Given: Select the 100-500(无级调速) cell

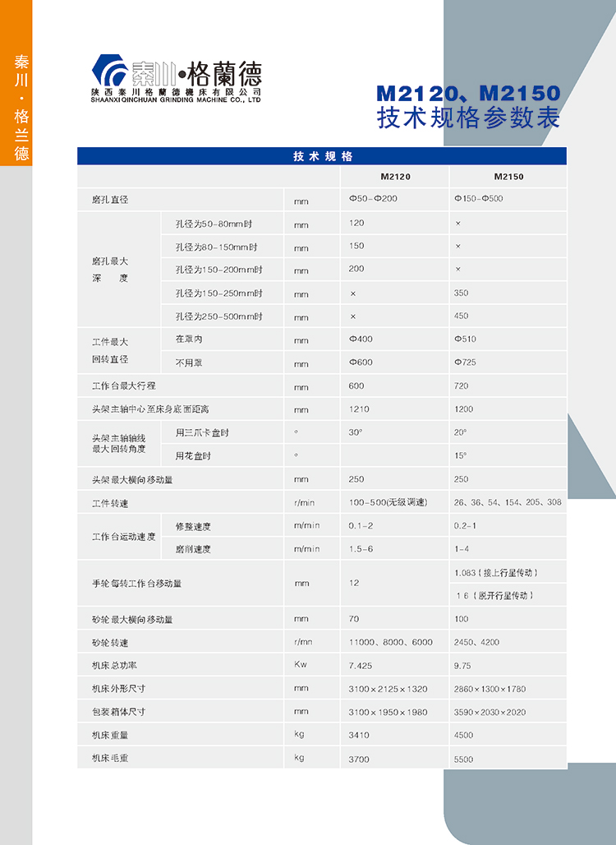Looking at the screenshot, I should (x=388, y=502).
